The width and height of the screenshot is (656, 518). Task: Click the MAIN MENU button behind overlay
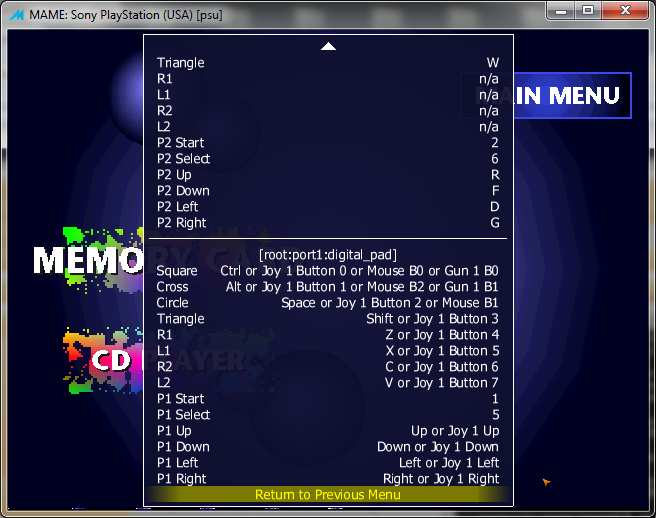pos(572,96)
